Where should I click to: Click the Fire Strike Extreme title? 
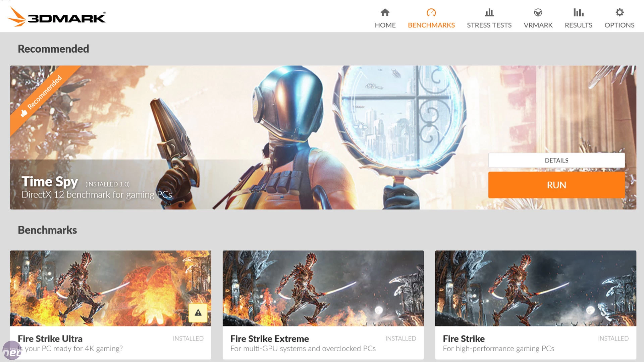(x=270, y=339)
